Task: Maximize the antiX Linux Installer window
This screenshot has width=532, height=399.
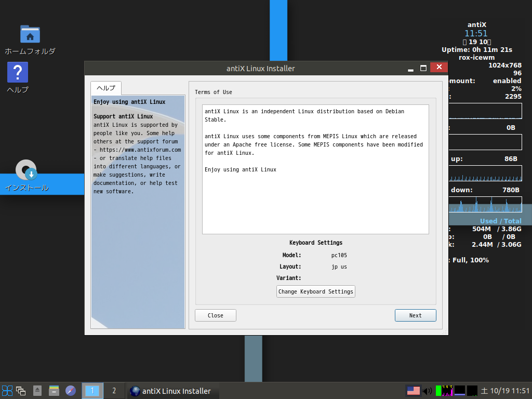Action: pos(423,68)
